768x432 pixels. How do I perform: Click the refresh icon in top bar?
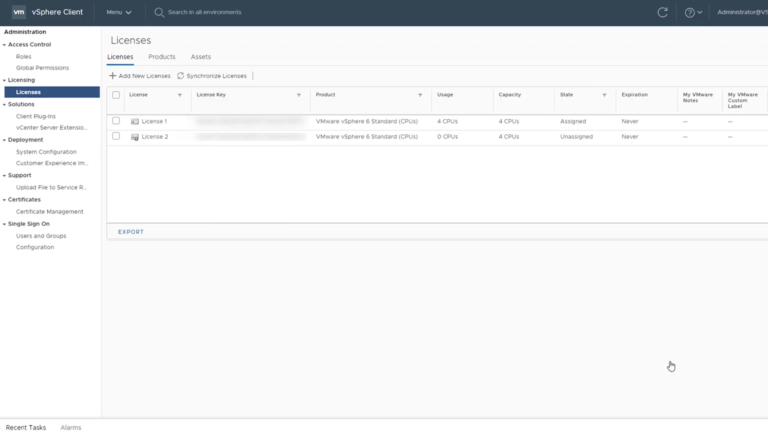tap(662, 12)
